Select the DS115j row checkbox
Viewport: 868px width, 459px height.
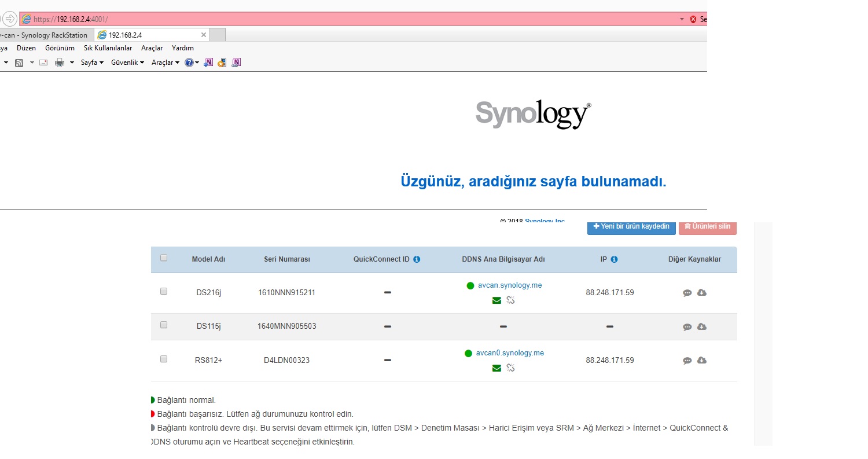coord(164,325)
